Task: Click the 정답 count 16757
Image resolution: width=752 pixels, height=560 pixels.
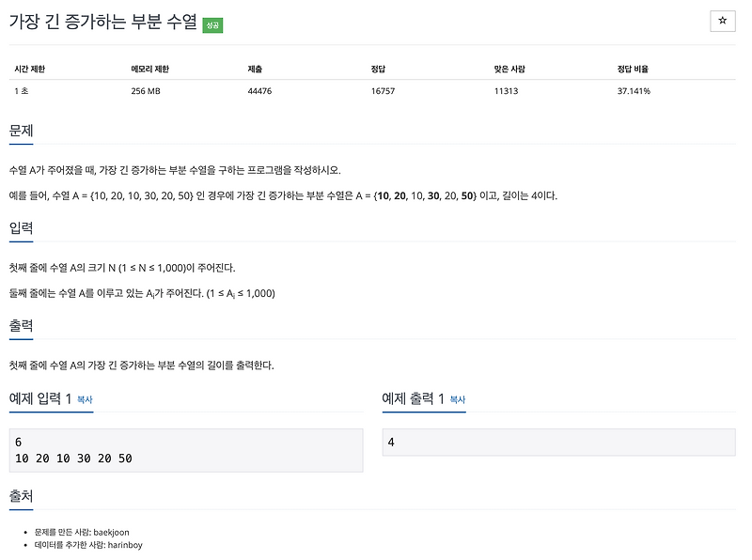Action: [384, 91]
